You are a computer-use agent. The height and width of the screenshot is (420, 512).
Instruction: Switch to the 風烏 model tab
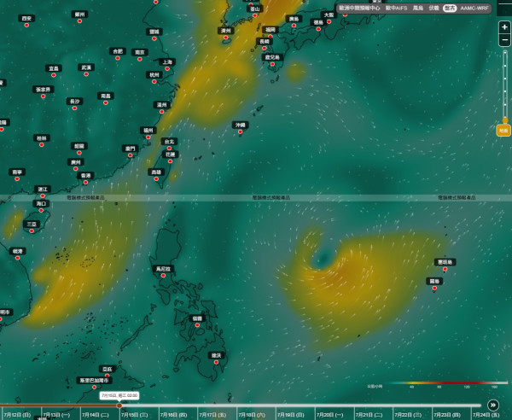point(418,9)
